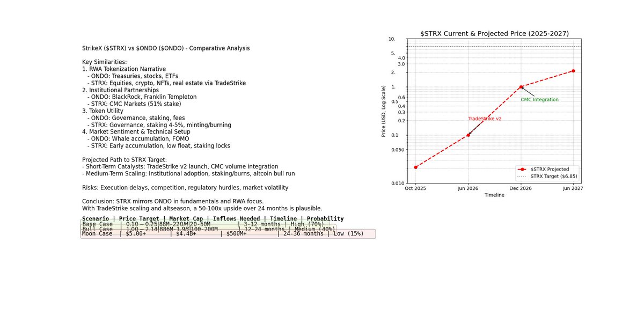Click the 'CMC Integration' green annotation
Viewport: 644px width, 324px height.
point(539,100)
